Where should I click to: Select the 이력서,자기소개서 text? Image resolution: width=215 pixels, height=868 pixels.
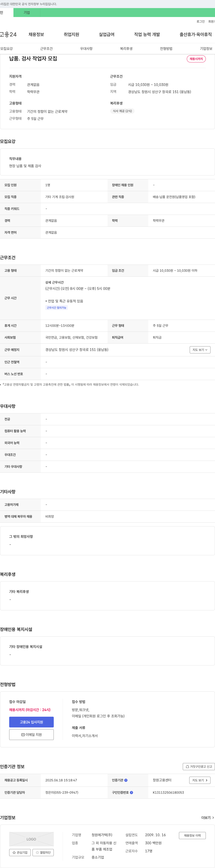pyautogui.click(x=85, y=735)
